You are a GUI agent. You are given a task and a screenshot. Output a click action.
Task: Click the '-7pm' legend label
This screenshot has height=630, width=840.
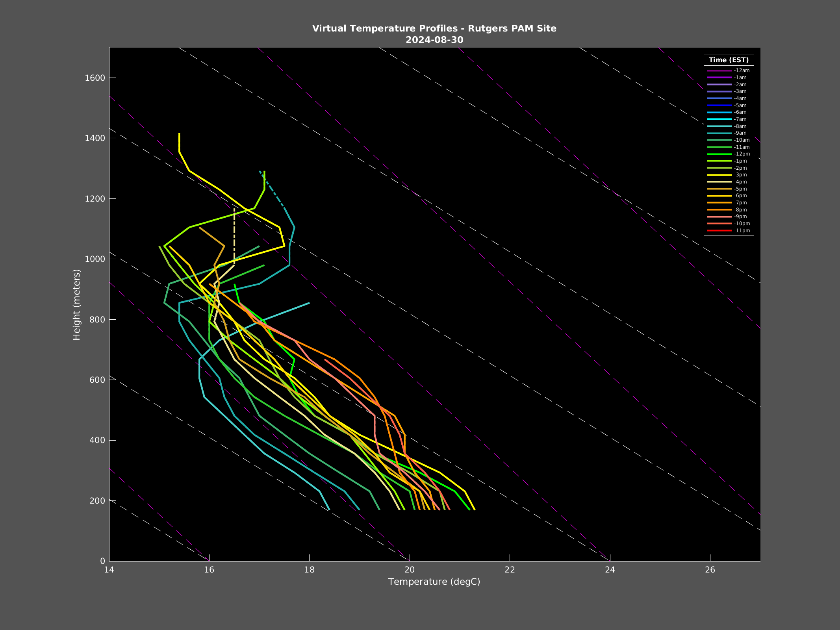740,203
